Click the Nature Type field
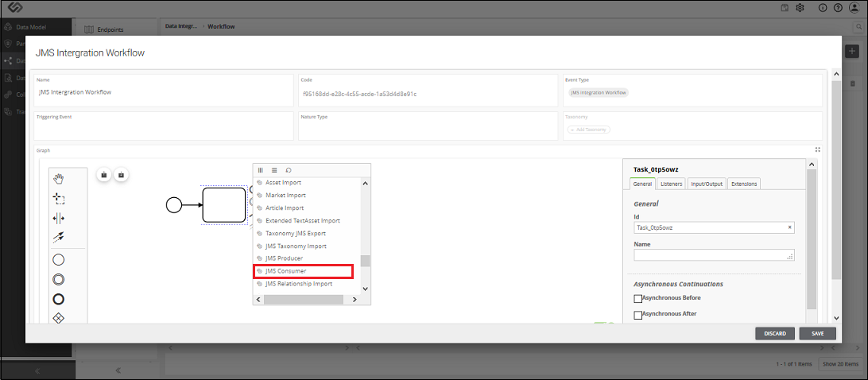This screenshot has width=868, height=380. [x=428, y=126]
